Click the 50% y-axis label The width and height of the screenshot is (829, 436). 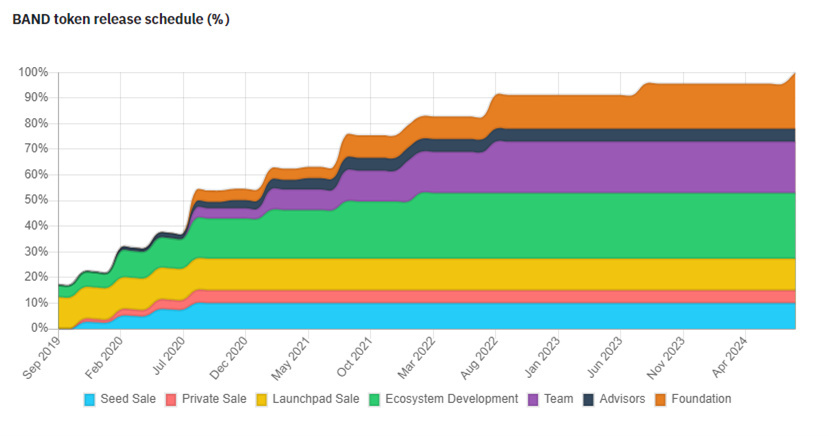[36, 200]
